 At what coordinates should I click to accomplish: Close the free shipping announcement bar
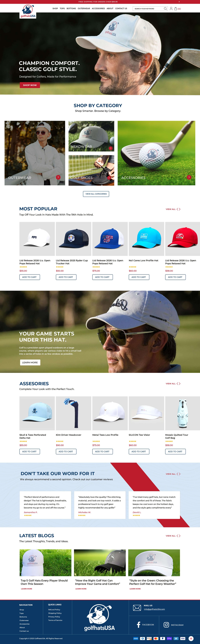click(x=179, y=2)
